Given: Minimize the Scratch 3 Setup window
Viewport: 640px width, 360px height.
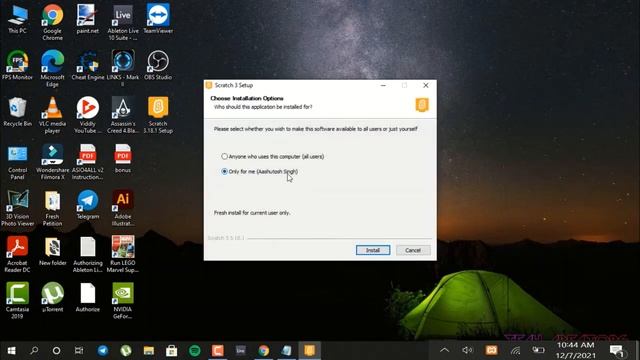Looking at the screenshot, I should click(383, 85).
